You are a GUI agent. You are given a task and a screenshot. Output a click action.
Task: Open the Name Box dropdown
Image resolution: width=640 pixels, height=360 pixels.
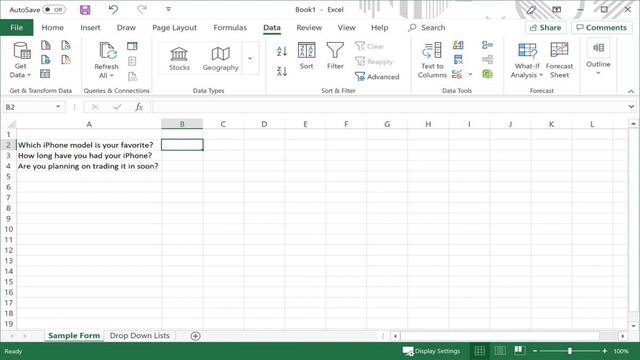point(58,107)
